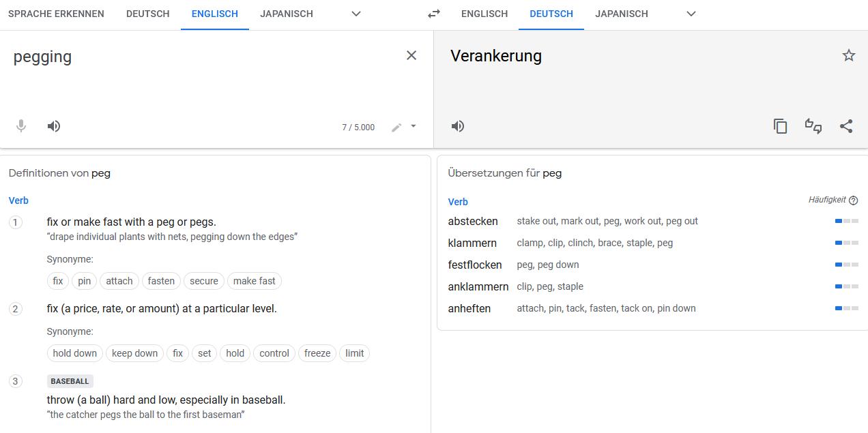
Task: Copy the translation Verankerung
Action: coord(780,126)
